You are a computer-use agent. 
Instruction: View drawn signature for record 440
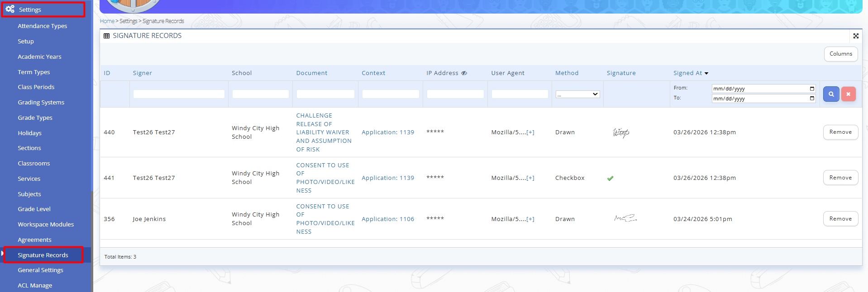pyautogui.click(x=621, y=132)
